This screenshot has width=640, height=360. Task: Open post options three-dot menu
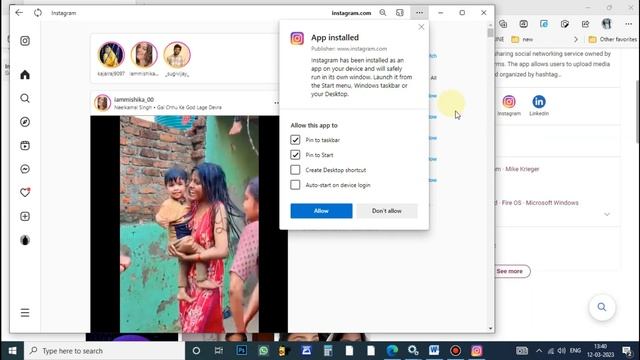click(x=277, y=103)
